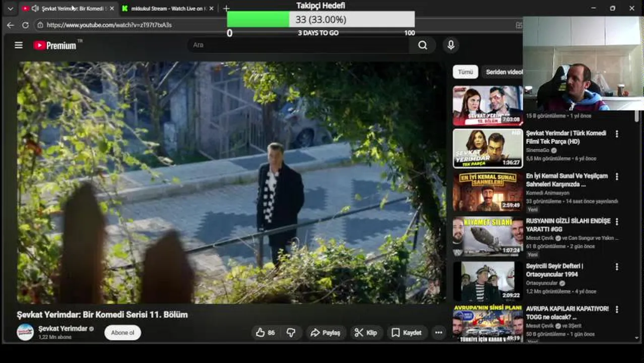Open the Kemal Sunal Sahneleri thumbnail
Image resolution: width=644 pixels, height=363 pixels.
(487, 192)
